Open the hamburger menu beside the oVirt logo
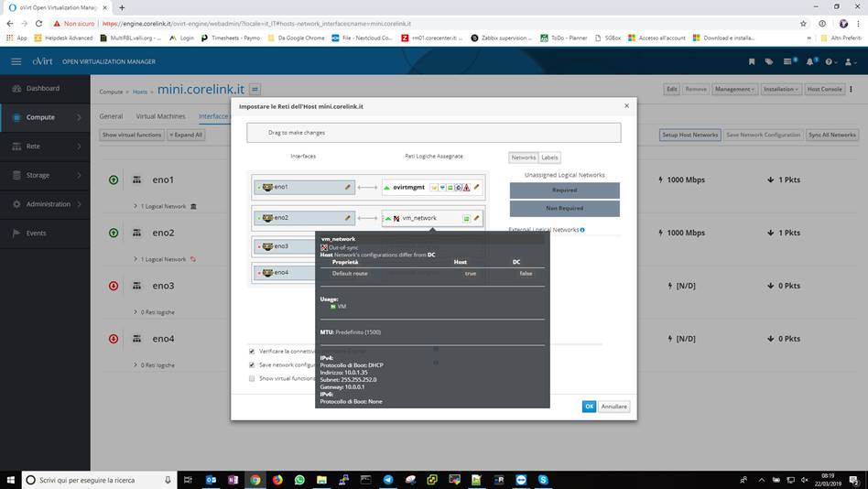Viewport: 868px width, 489px height. click(16, 61)
